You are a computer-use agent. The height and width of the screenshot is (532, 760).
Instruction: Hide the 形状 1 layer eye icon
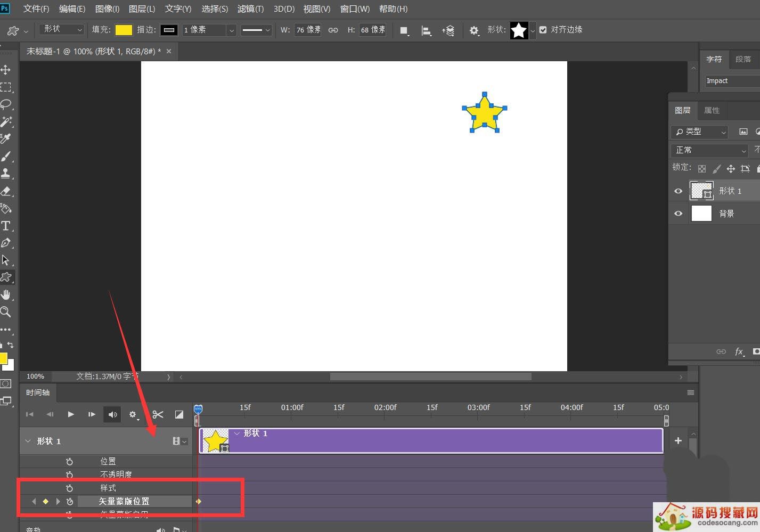click(x=678, y=191)
